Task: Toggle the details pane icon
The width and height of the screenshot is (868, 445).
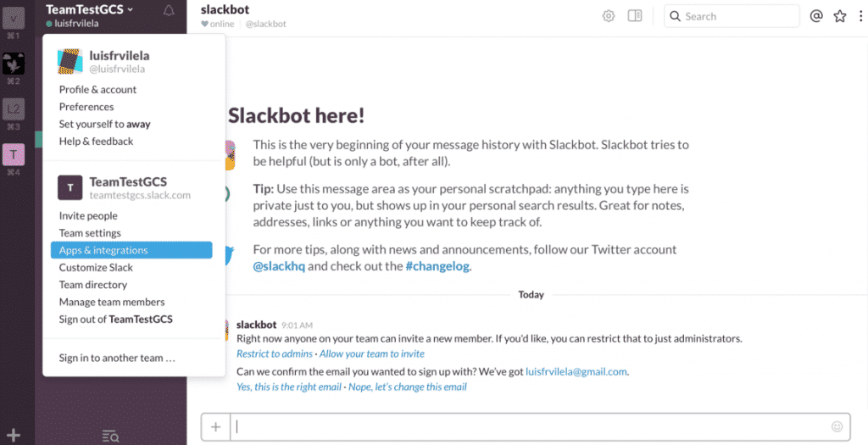Action: (635, 15)
